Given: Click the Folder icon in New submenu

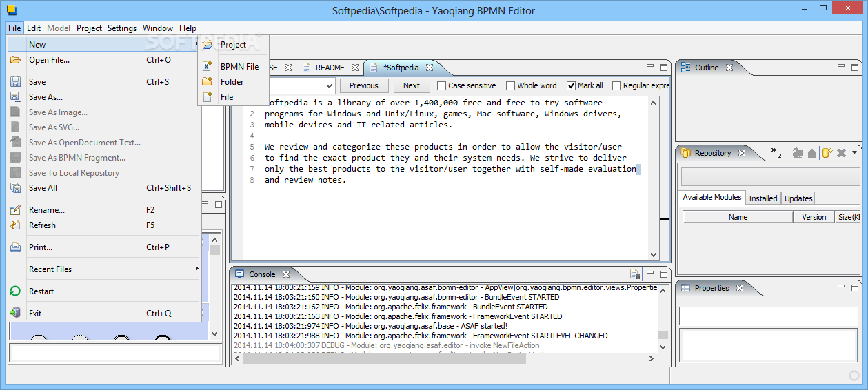Looking at the screenshot, I should (207, 82).
